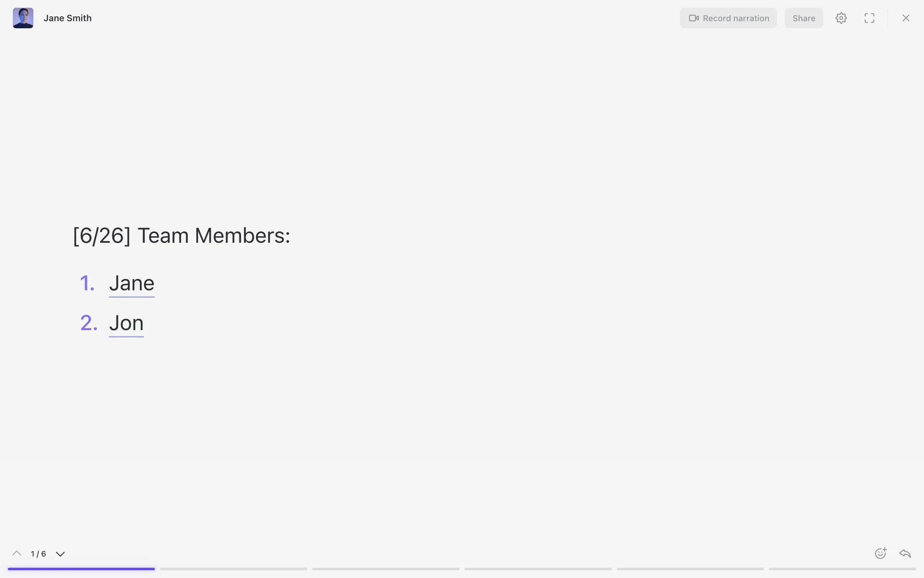Jump to the third slide progress segment
The image size is (924, 578).
(x=385, y=569)
